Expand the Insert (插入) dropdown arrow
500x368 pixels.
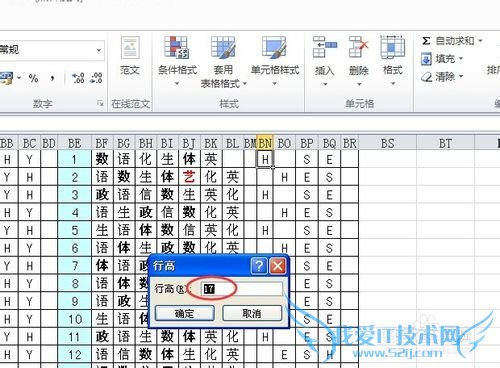pos(325,84)
